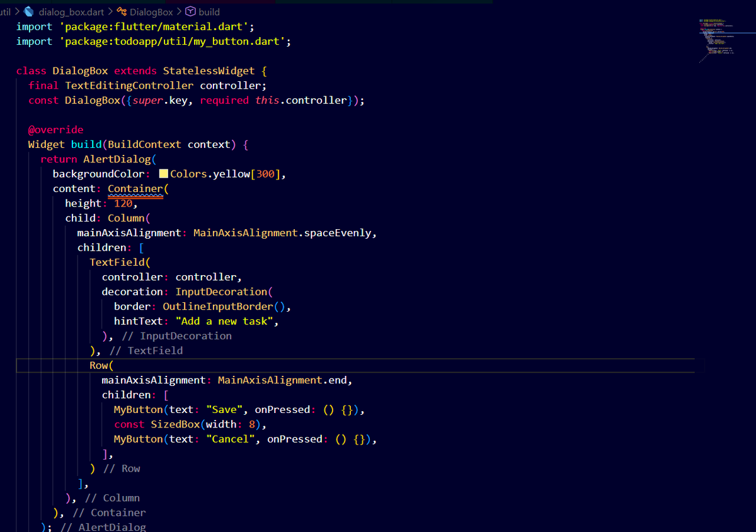
Task: Click the // TextField closing comment
Action: [x=146, y=351]
